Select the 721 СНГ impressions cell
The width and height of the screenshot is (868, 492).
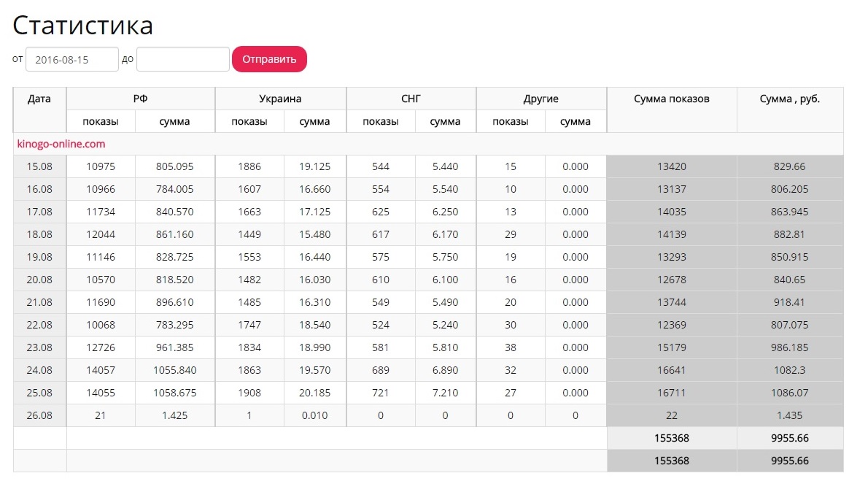tap(380, 393)
